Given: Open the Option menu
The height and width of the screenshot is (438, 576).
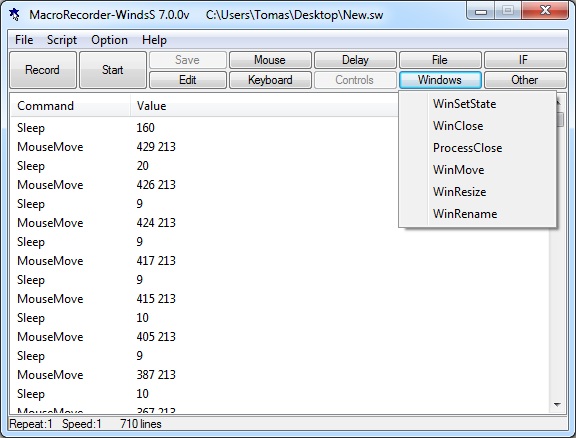Looking at the screenshot, I should tap(109, 40).
